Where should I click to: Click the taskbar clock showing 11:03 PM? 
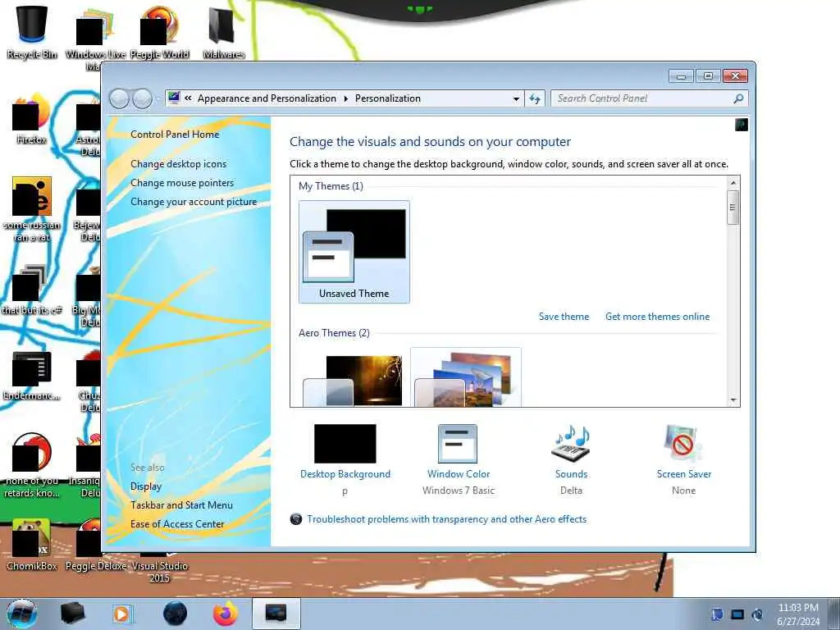(798, 614)
